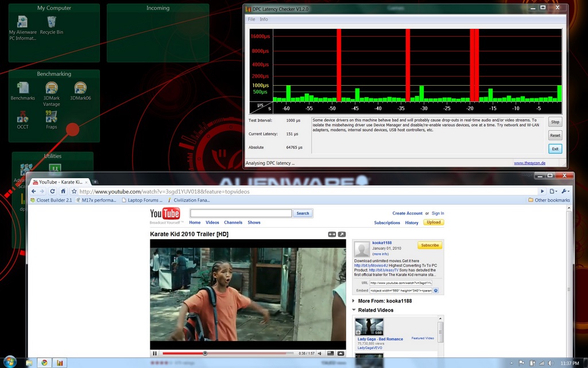Open the Windows Start menu
This screenshot has width=588, height=368.
(x=10, y=362)
